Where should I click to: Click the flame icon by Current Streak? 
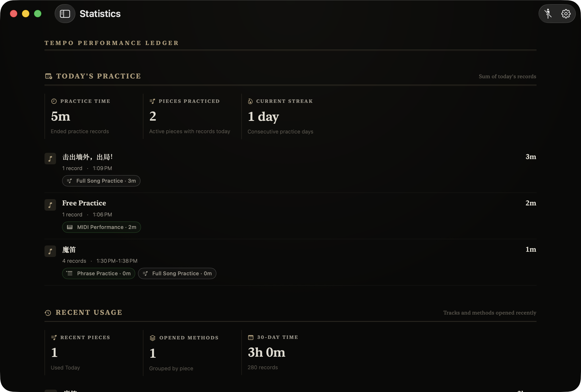pyautogui.click(x=250, y=101)
